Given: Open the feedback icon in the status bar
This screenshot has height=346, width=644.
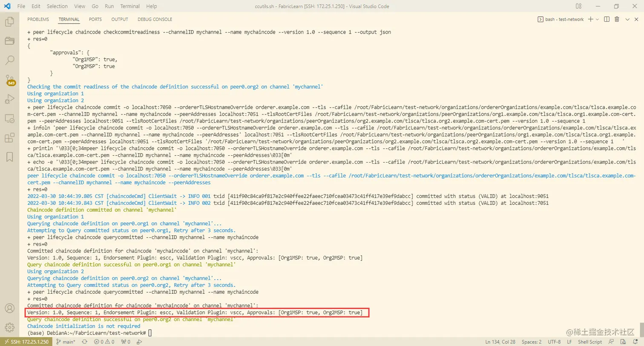Looking at the screenshot, I should pyautogui.click(x=611, y=342).
